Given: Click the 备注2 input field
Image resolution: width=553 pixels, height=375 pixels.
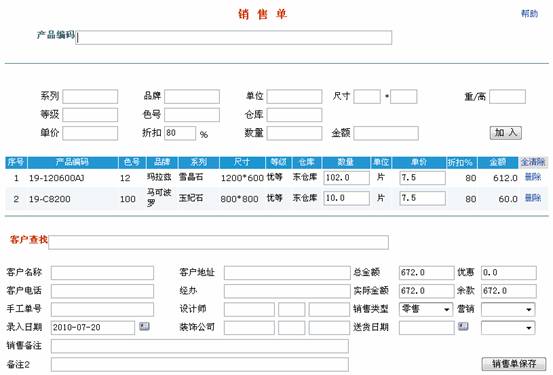Looking at the screenshot, I should pyautogui.click(x=200, y=364).
